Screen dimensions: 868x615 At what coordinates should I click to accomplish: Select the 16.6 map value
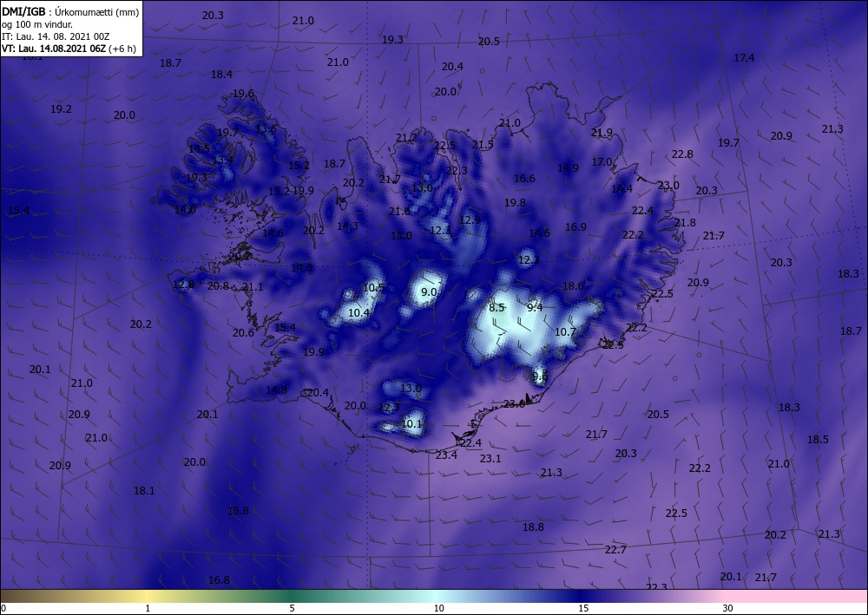click(524, 178)
